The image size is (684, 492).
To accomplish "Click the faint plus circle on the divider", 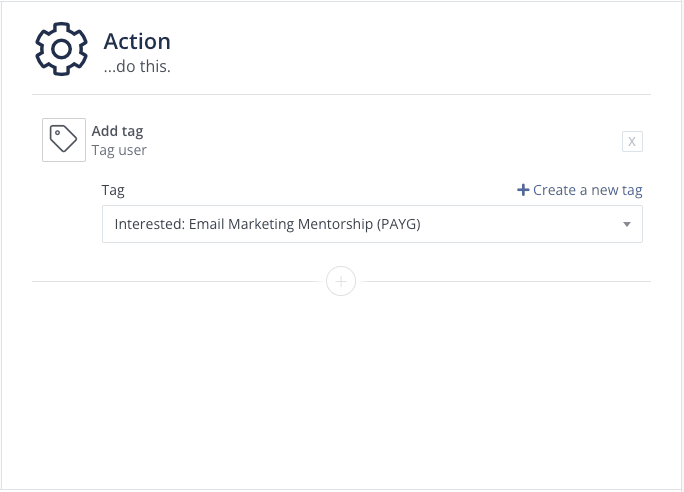I will (341, 281).
